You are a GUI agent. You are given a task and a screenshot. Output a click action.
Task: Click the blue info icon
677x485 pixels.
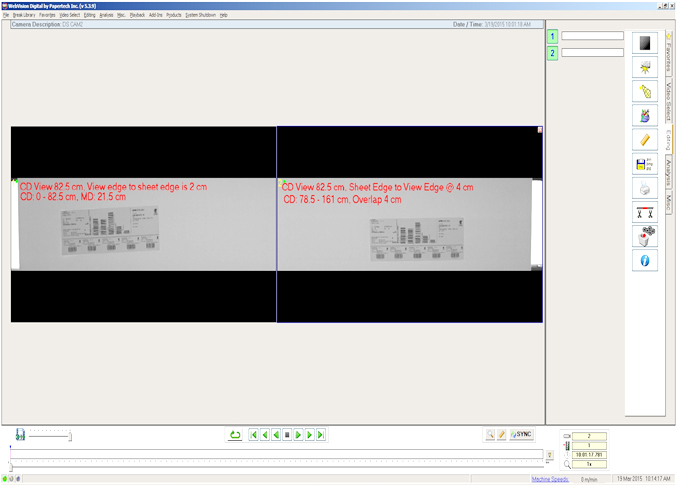click(645, 260)
